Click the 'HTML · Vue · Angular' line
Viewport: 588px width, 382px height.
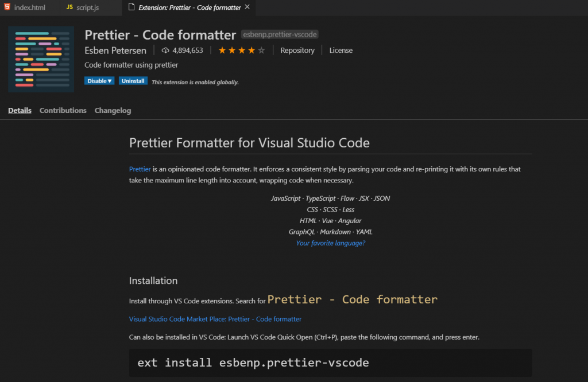tap(330, 221)
